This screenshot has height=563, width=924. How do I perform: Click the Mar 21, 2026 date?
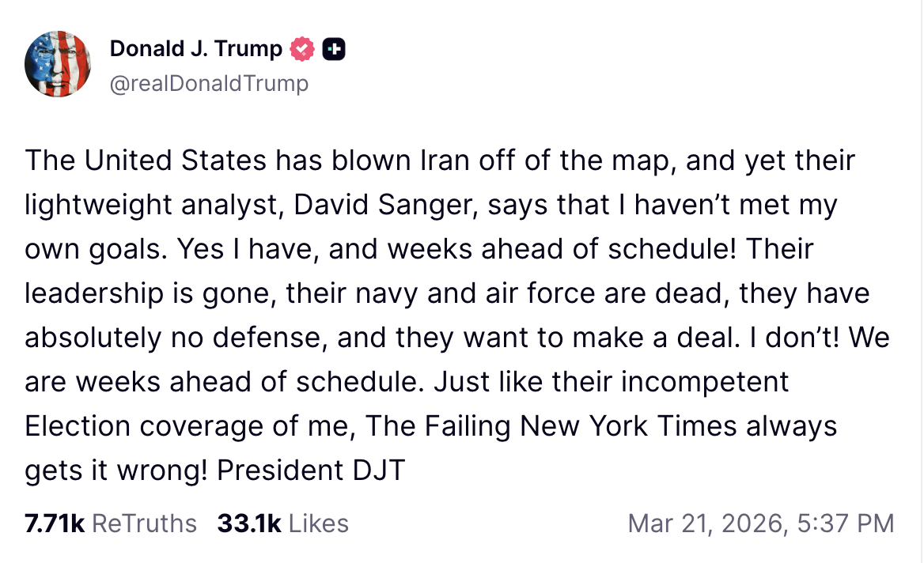(x=705, y=523)
